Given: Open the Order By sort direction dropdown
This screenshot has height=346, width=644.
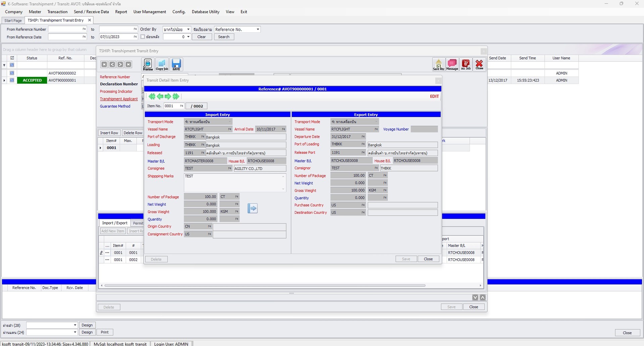Looking at the screenshot, I should [188, 29].
